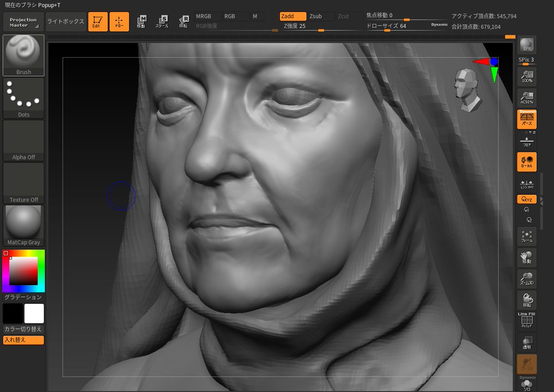Screen dimensions: 554x392
Task: Open the Brush selection thumbnail
Action: click(x=24, y=55)
